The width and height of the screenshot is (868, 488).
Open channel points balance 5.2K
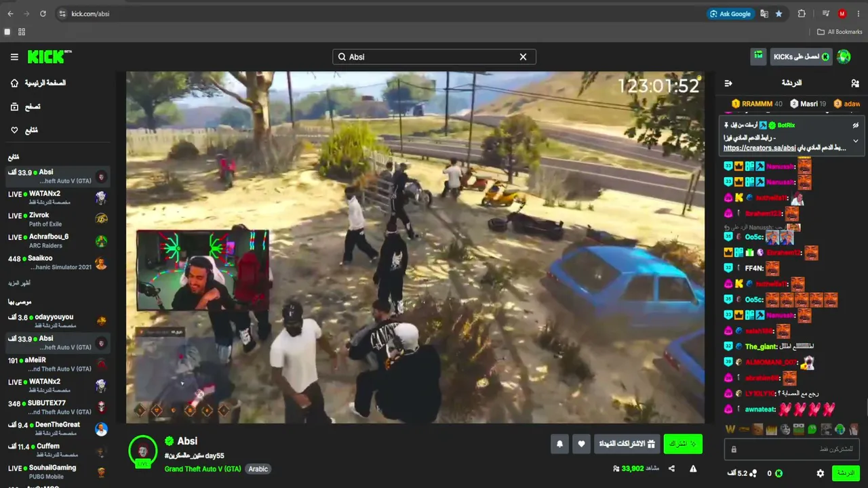click(743, 473)
